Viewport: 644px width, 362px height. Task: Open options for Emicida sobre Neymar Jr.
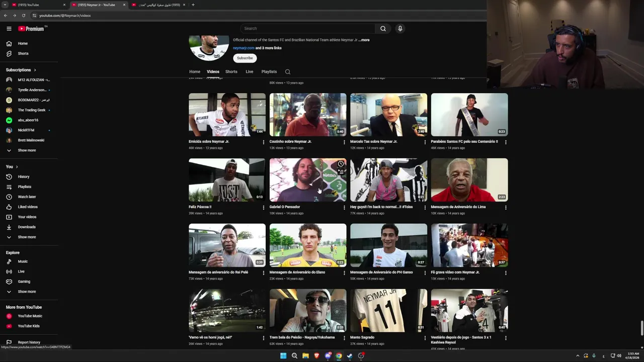pyautogui.click(x=264, y=142)
